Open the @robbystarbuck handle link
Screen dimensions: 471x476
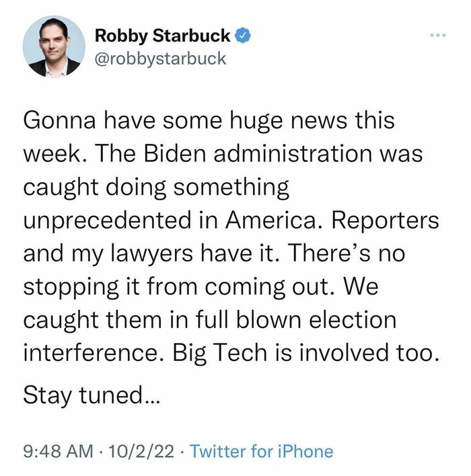[x=160, y=58]
